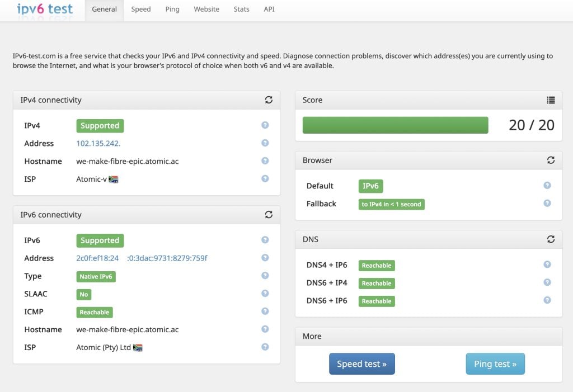Click IPv4 hostname we-make-fibre-epic.atomic.ac
Screen dimensions: 573x392
[x=127, y=161]
